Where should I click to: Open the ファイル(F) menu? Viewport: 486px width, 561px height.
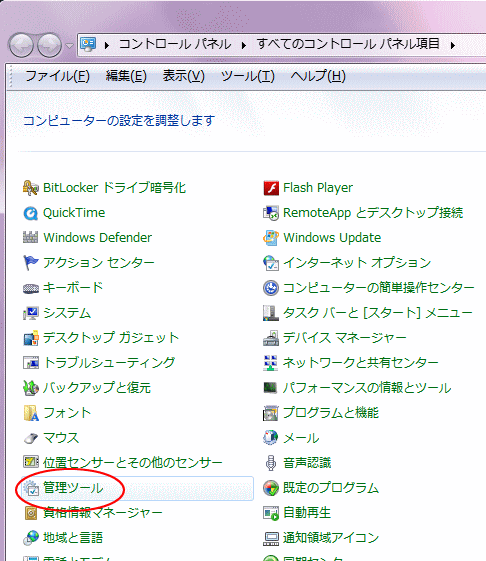(57, 76)
